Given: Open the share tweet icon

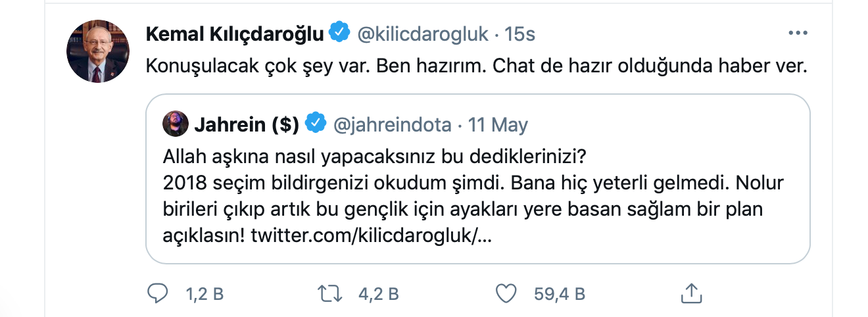Looking at the screenshot, I should 690,293.
